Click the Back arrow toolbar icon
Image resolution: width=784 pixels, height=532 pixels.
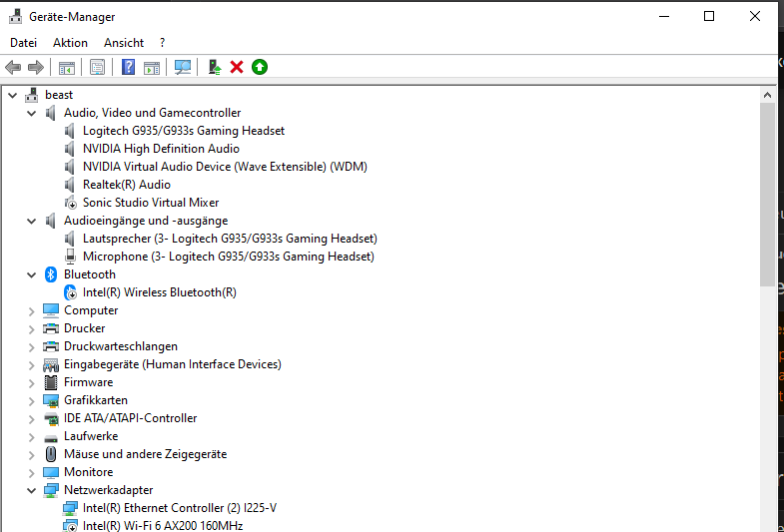[x=13, y=67]
